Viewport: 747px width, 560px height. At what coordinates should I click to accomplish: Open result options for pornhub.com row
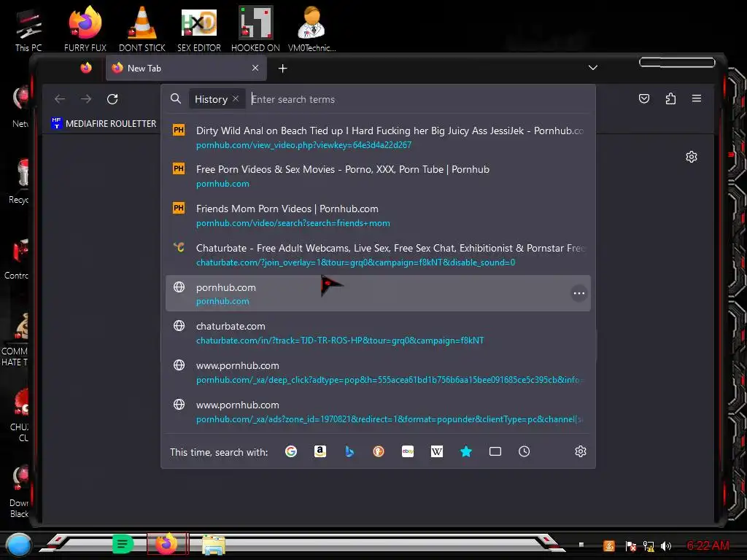click(x=578, y=293)
